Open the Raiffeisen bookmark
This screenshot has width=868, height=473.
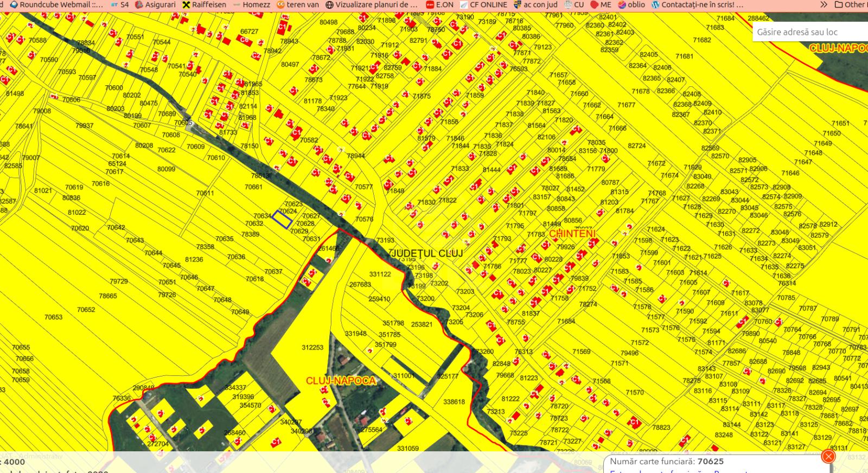pos(204,4)
